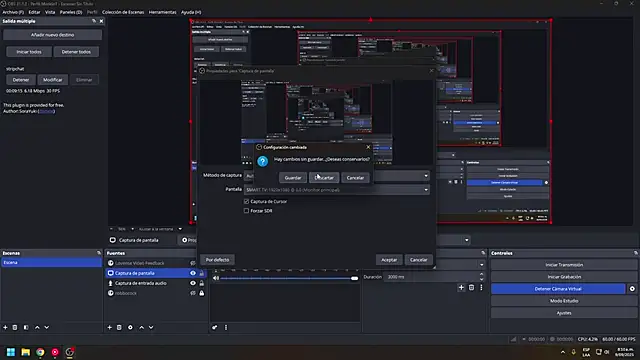Screen dimensions: 640x360
Task: Open OBS Studio from the Windows taskbar
Action: [70, 352]
